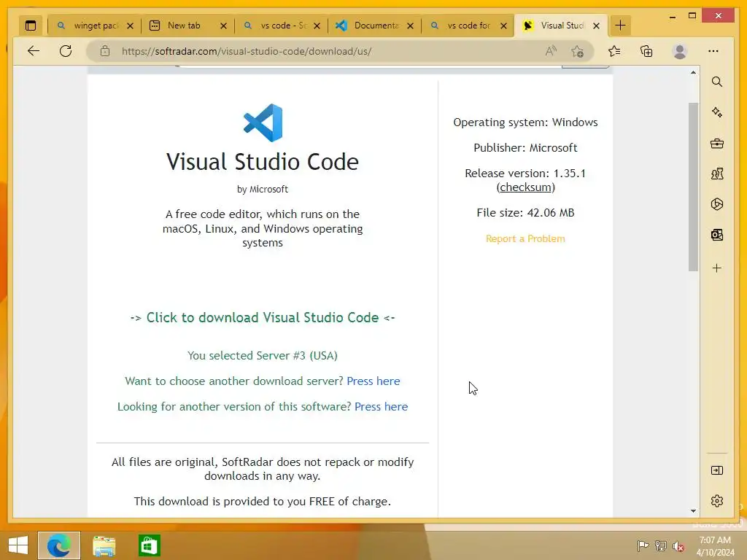
Task: Click the You selected Server #3 (USA) text
Action: (x=263, y=356)
